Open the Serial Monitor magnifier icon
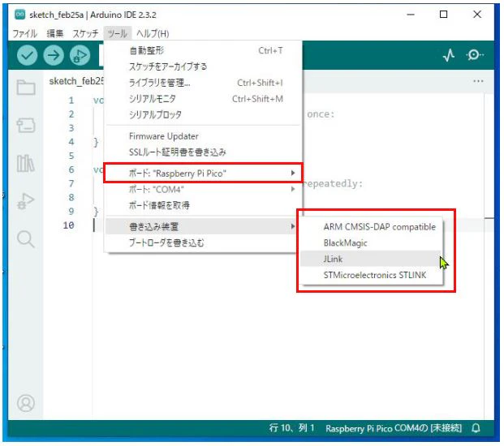The height and width of the screenshot is (446, 504). (475, 55)
